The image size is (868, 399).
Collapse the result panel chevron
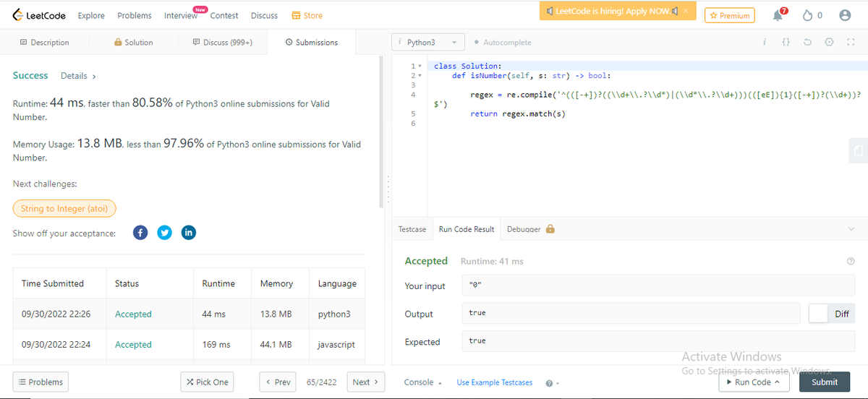tap(850, 228)
